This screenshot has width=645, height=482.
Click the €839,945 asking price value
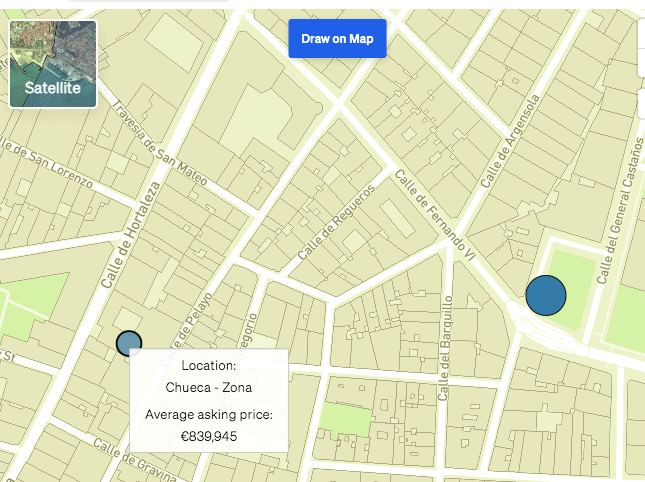(x=209, y=436)
